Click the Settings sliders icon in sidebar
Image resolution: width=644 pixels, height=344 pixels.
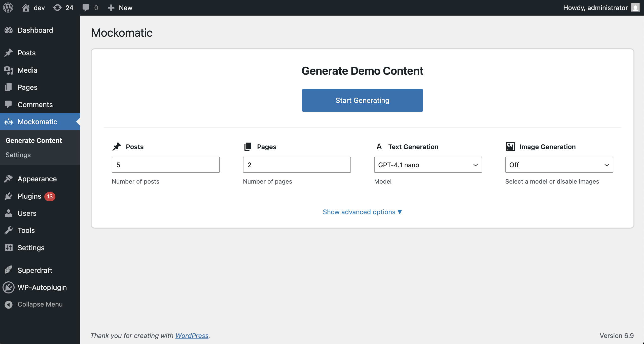(9, 248)
